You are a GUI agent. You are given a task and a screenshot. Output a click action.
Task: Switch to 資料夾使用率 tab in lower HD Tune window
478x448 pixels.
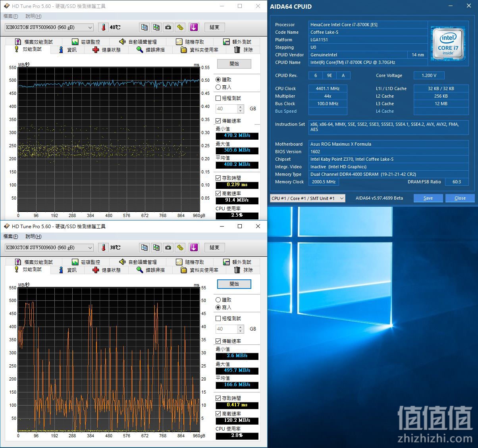(x=199, y=270)
